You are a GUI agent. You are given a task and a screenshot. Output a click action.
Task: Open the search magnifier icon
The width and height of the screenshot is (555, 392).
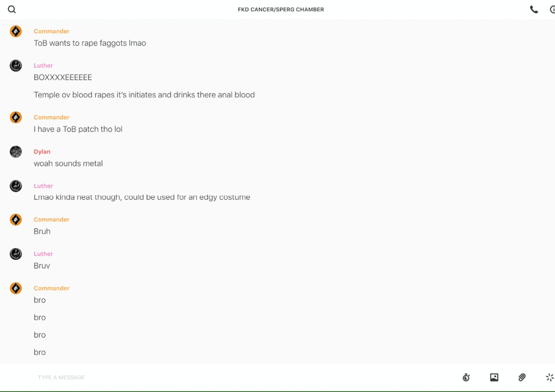click(12, 10)
